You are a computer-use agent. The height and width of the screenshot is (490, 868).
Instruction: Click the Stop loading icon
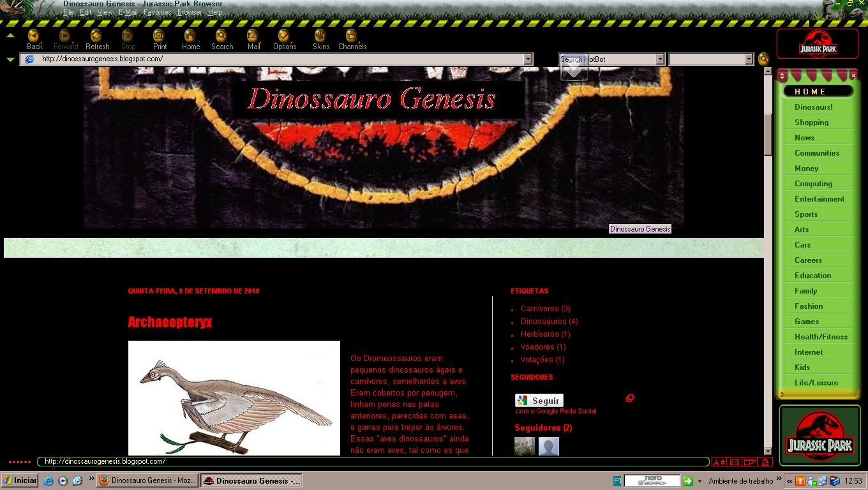click(128, 39)
